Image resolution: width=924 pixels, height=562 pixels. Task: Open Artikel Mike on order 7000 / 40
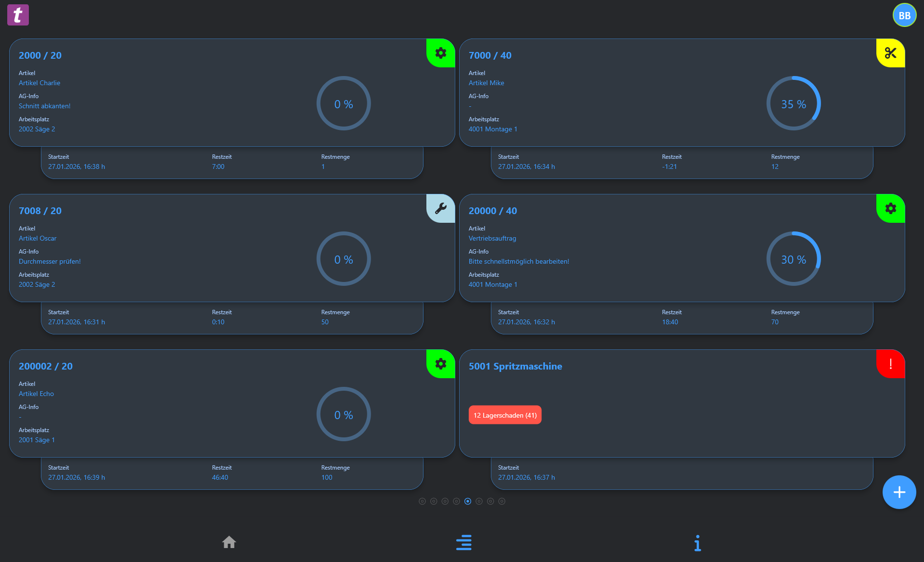coord(486,83)
